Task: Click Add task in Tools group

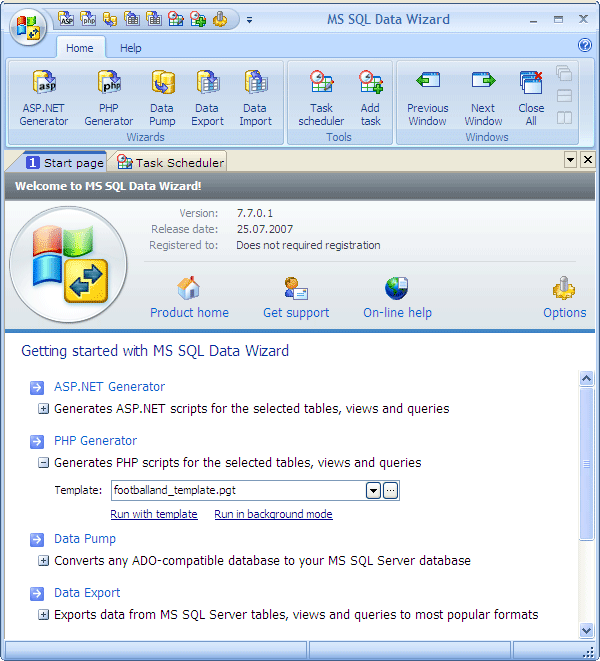Action: point(371,99)
